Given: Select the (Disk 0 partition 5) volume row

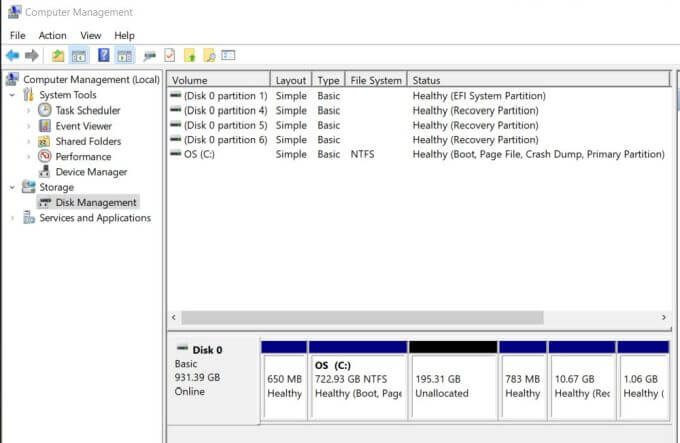Looking at the screenshot, I should 419,125.
